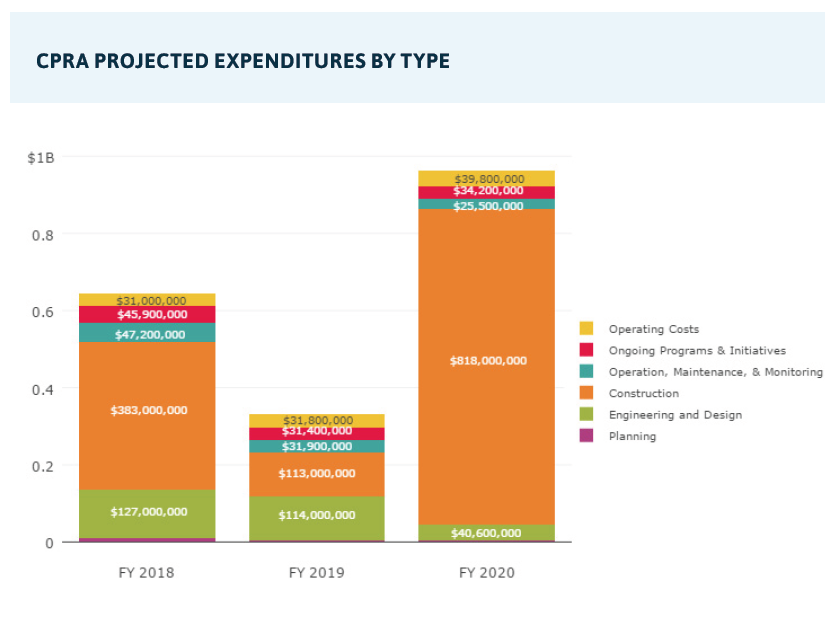Click FY 2020 Operating Costs segment $39,800,000
Screen dimensions: 834x625
(x=488, y=178)
